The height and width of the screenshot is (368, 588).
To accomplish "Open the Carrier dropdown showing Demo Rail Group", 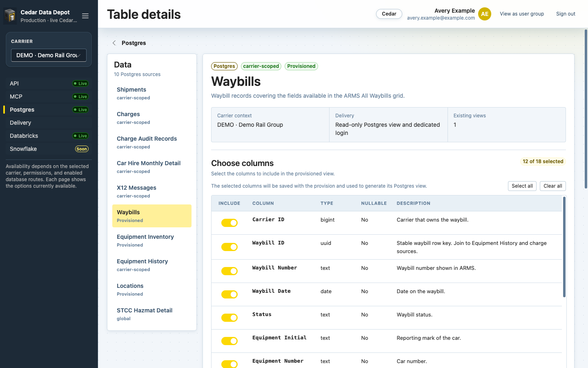I will point(49,55).
